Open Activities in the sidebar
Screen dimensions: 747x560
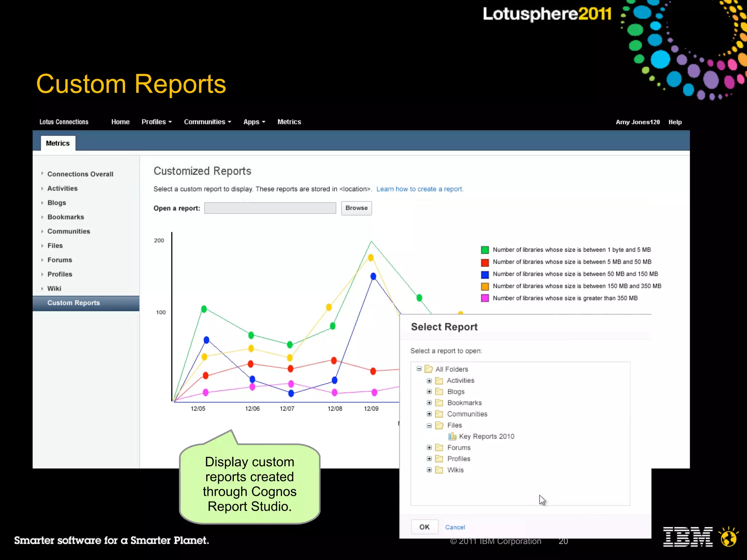click(x=62, y=188)
